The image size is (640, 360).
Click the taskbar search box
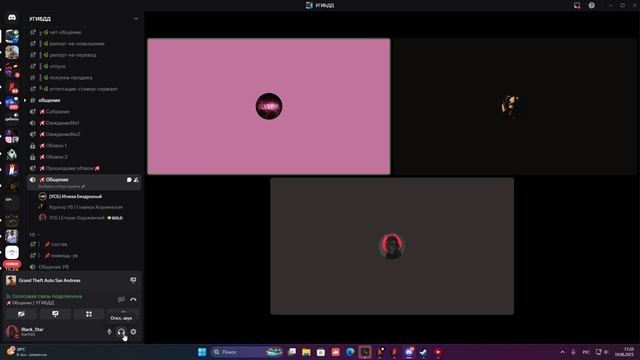[x=247, y=352]
